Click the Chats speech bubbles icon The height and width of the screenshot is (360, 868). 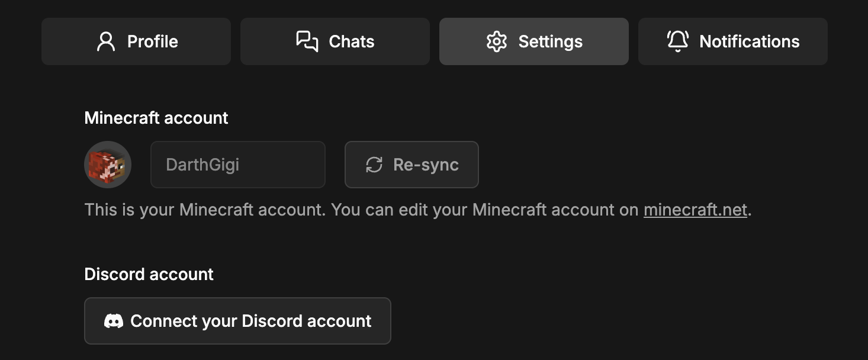[x=307, y=41]
